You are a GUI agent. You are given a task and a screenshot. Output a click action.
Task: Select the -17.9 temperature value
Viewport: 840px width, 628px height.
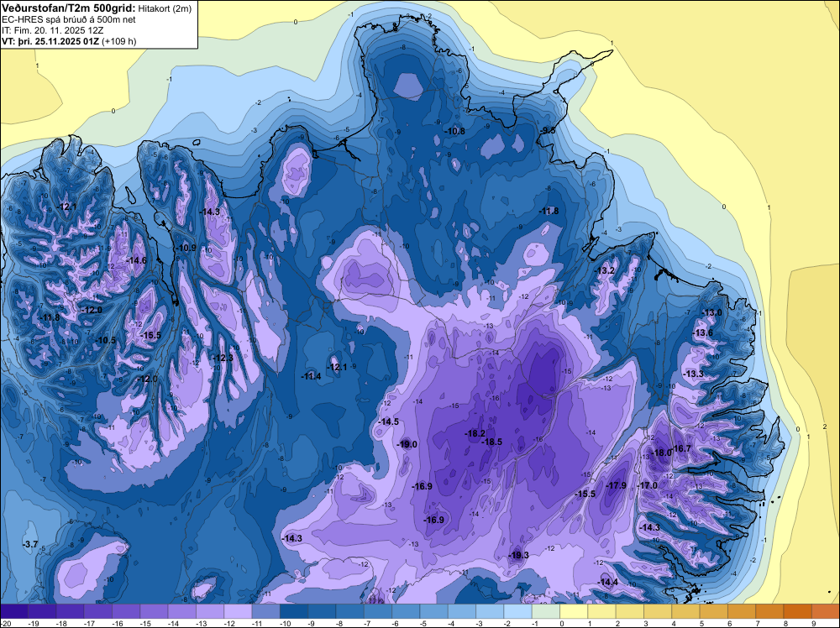coord(616,485)
